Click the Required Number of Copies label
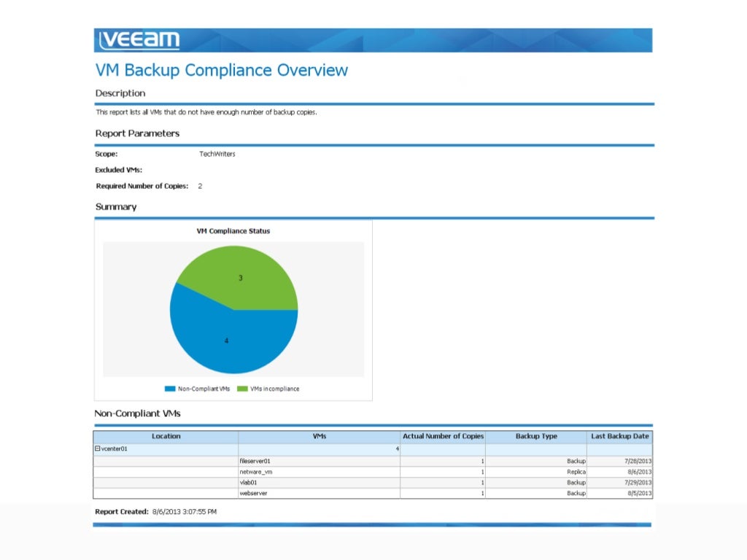This screenshot has width=747, height=560. [142, 186]
